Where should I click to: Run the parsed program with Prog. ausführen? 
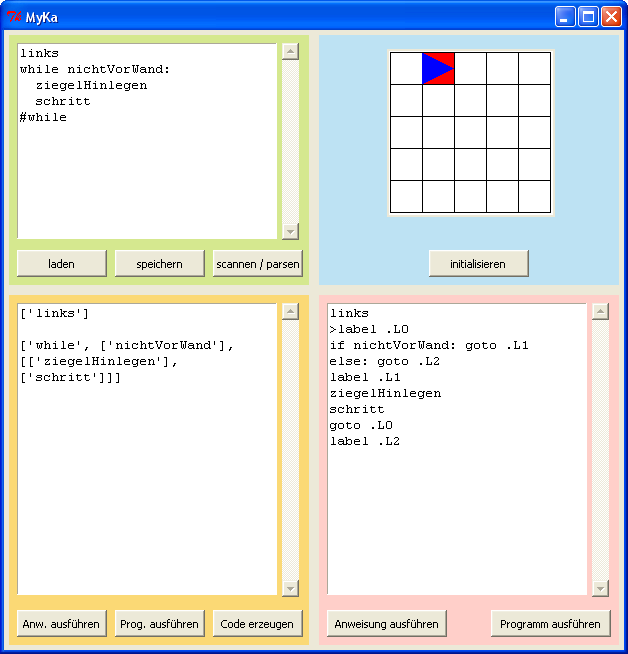tap(160, 624)
